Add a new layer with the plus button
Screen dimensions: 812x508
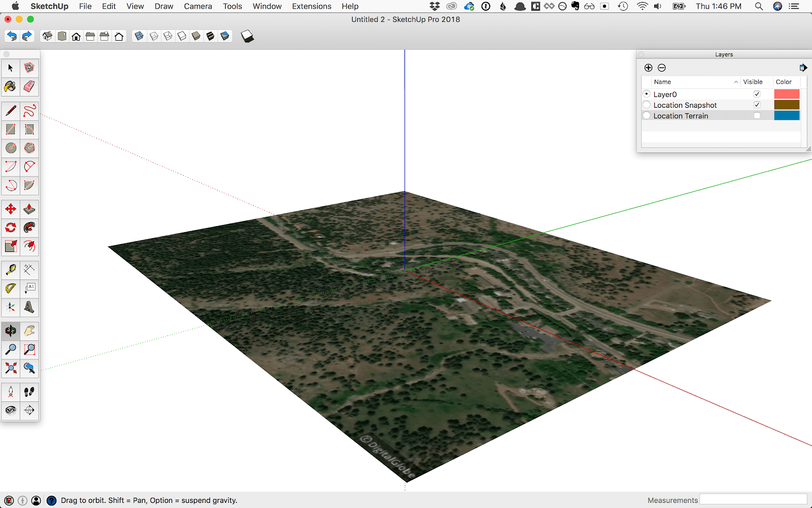click(648, 67)
